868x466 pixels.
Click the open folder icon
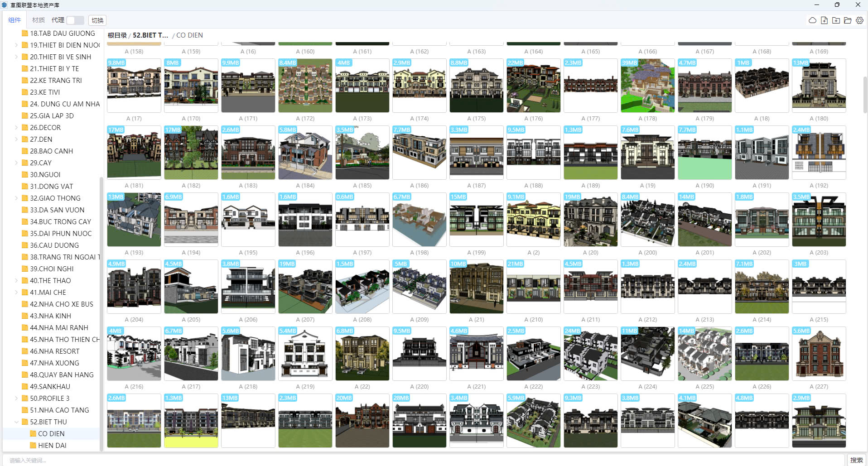(x=848, y=20)
